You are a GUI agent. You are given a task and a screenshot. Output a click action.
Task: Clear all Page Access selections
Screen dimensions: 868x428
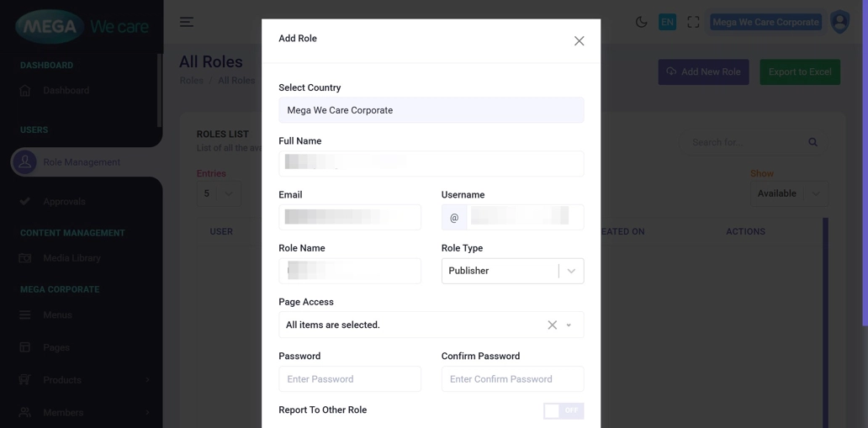pyautogui.click(x=552, y=325)
